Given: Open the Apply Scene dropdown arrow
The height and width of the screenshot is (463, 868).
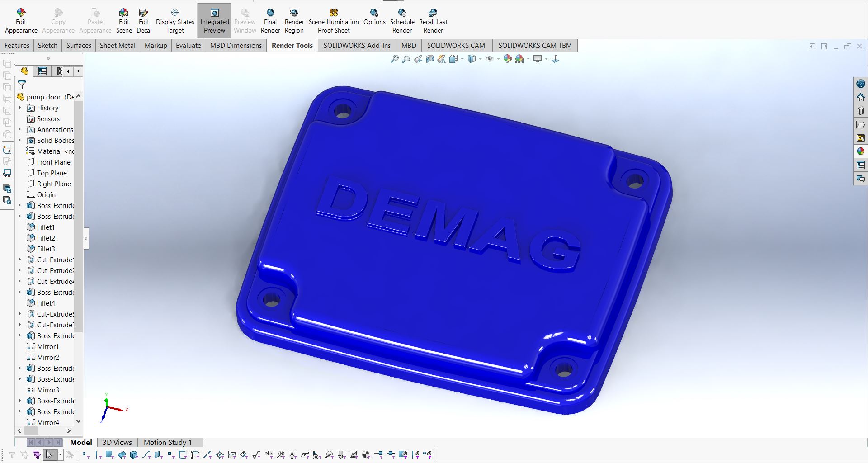Looking at the screenshot, I should [528, 59].
